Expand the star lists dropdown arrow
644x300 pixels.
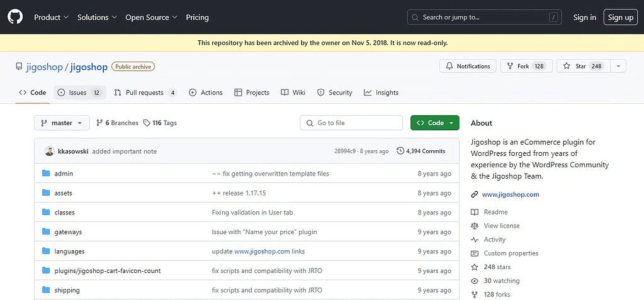pyautogui.click(x=619, y=66)
